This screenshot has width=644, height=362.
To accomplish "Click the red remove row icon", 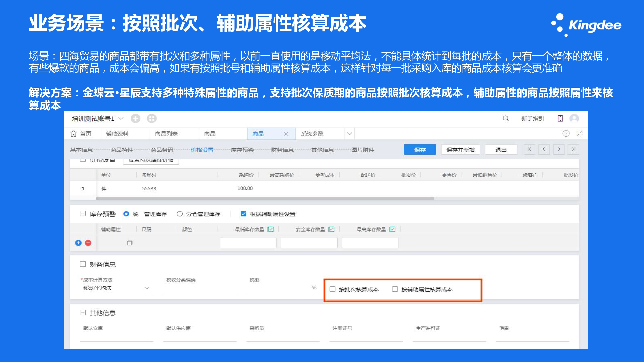I will tap(88, 243).
